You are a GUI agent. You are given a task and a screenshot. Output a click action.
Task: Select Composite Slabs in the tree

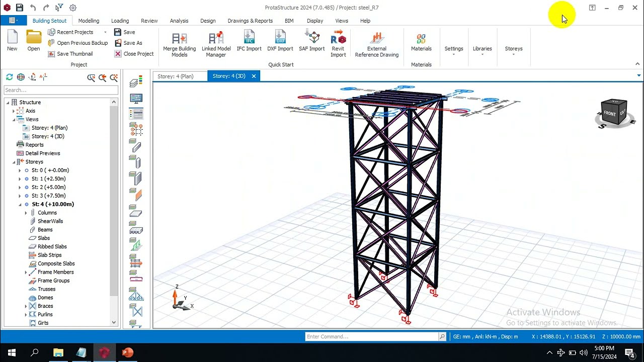(x=56, y=264)
